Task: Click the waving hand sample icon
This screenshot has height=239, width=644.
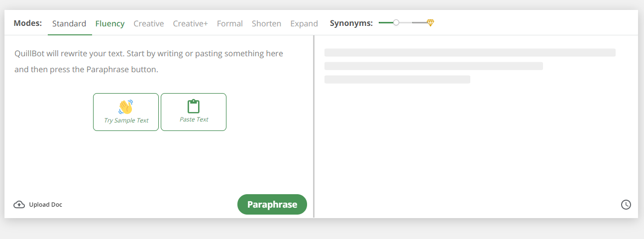Action: point(126,107)
